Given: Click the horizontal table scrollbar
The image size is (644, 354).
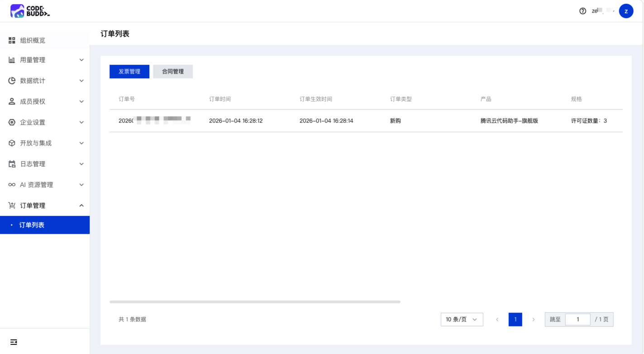Looking at the screenshot, I should click(x=255, y=301).
